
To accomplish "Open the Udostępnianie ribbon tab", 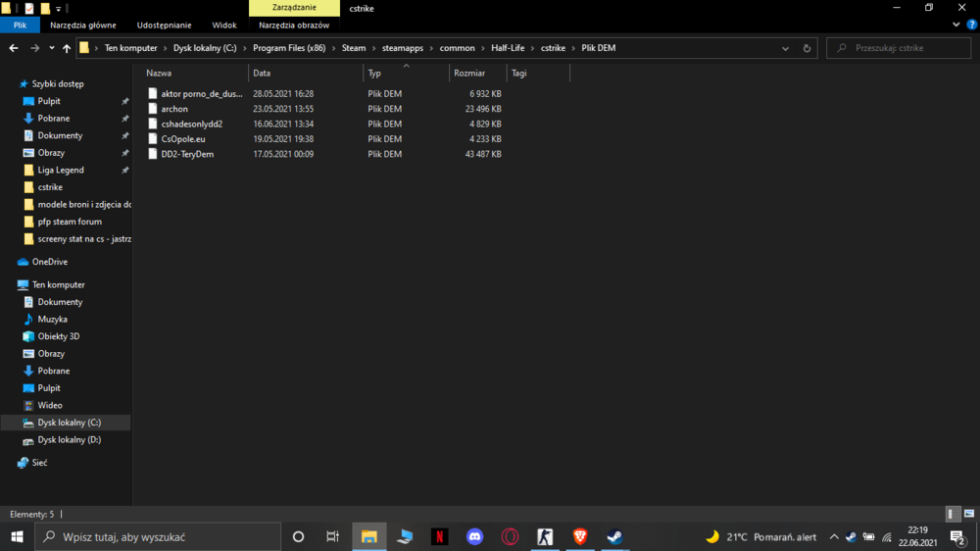I will pyautogui.click(x=164, y=25).
